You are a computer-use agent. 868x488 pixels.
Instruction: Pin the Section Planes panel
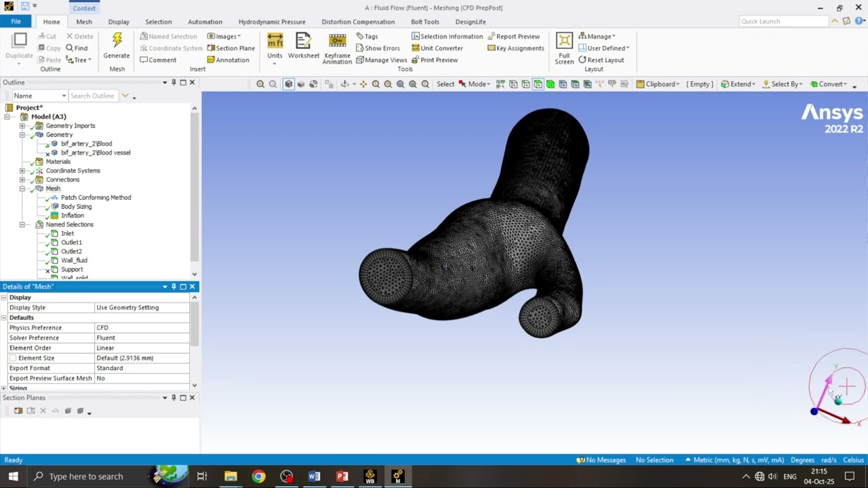(x=174, y=398)
